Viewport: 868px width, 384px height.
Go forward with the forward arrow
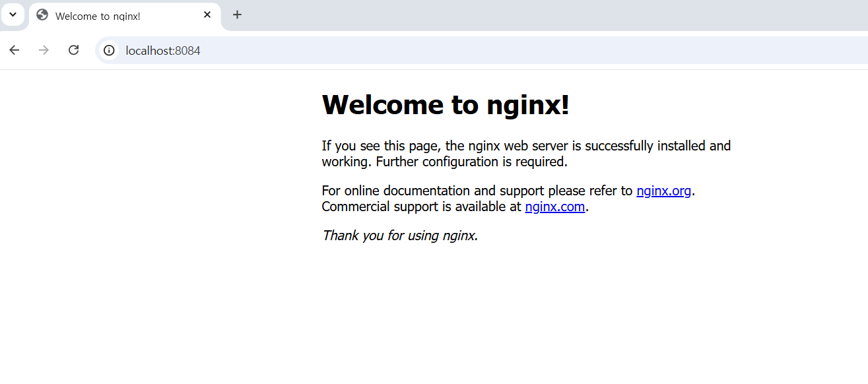(44, 50)
